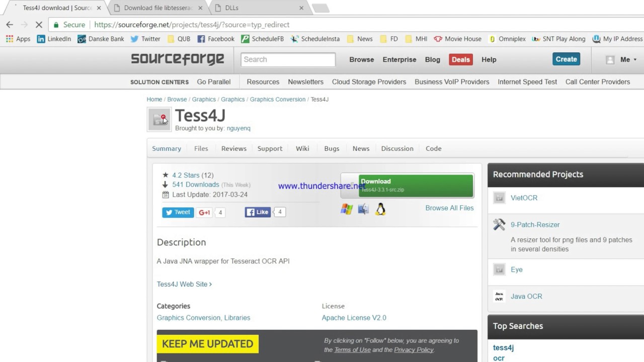
Task: Open the Support project tab
Action: point(270,148)
